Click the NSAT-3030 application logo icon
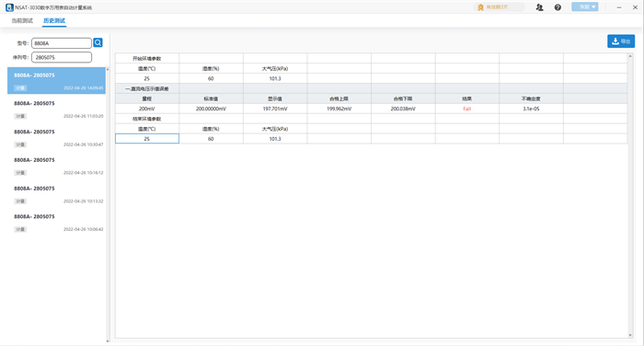This screenshot has width=644, height=346. [x=9, y=7]
